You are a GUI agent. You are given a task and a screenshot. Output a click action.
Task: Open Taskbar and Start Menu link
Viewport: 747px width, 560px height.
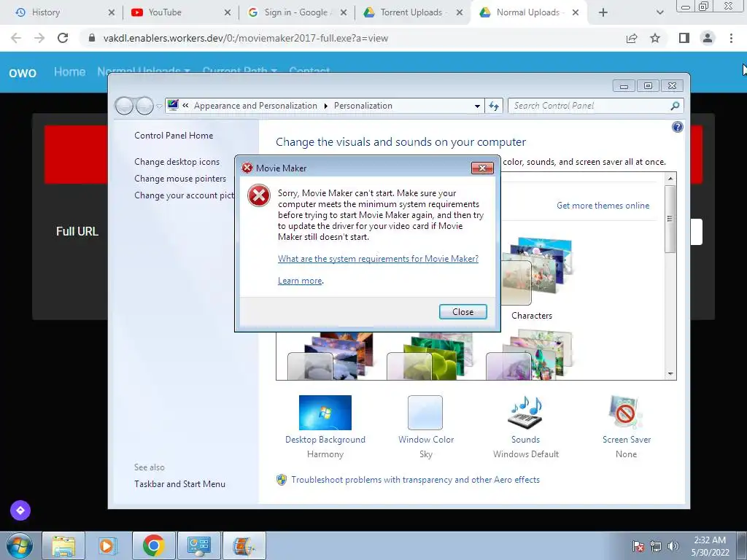179,484
